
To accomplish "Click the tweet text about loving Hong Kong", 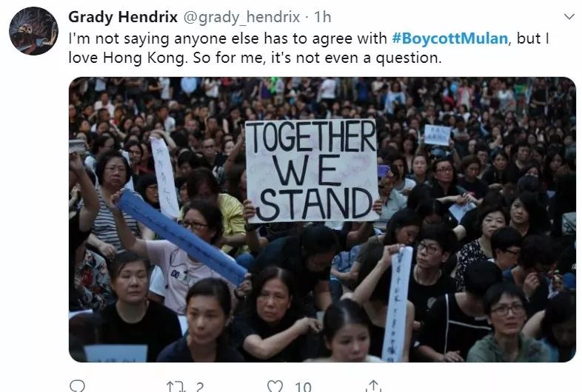I will click(x=309, y=48).
